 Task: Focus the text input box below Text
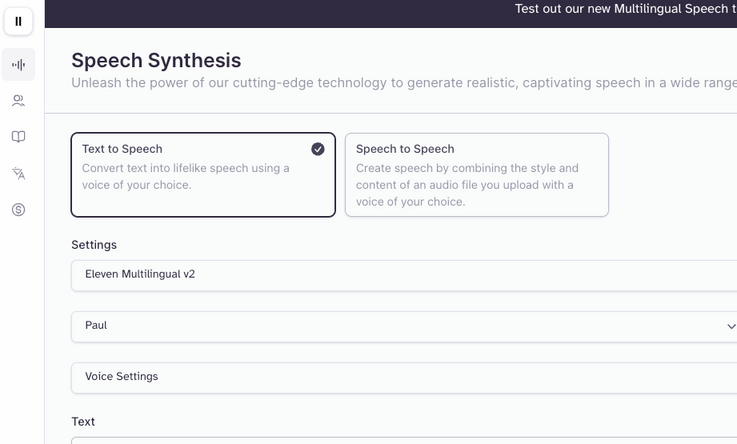click(404, 441)
